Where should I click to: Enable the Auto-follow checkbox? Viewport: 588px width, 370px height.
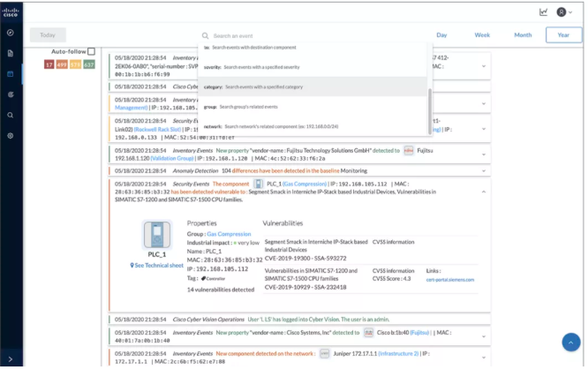91,52
